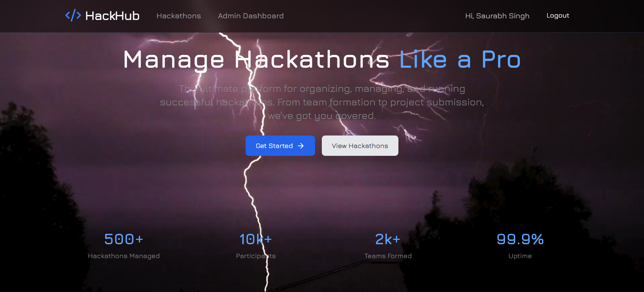
Task: Click the HackHub code brackets logo icon
Action: (x=73, y=16)
